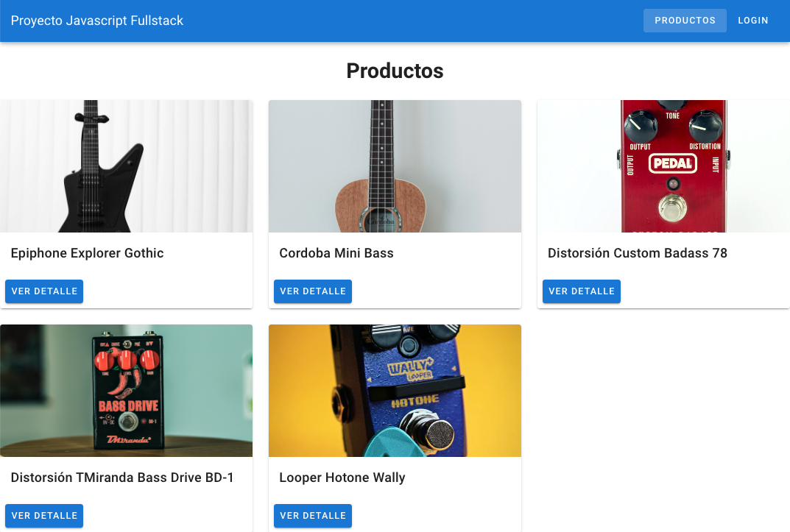Click the Bass Drive pedal photo
The height and width of the screenshot is (532, 790).
tap(127, 391)
